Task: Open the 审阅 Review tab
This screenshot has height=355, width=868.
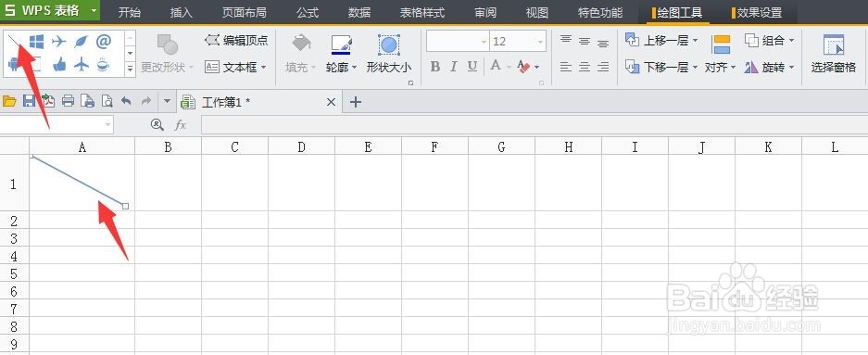Action: click(485, 12)
